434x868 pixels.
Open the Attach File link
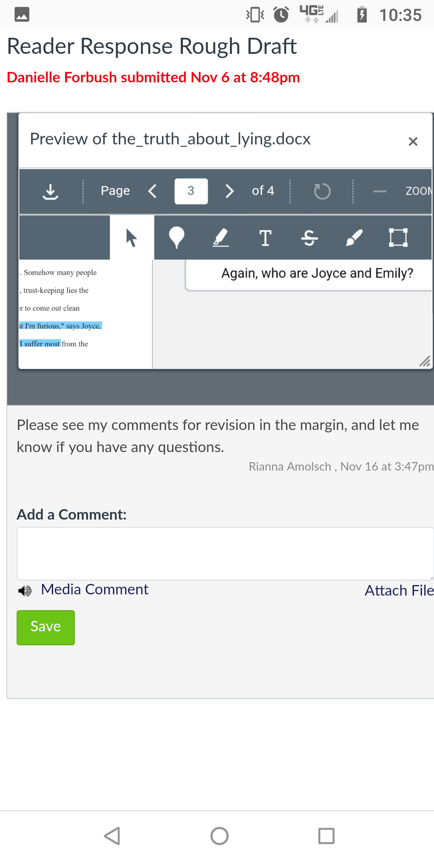(399, 590)
